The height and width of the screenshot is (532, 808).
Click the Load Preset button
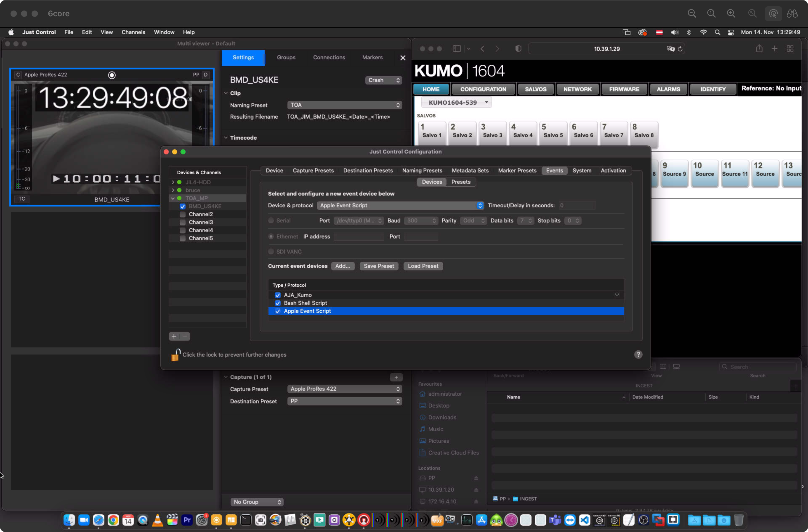pos(423,266)
